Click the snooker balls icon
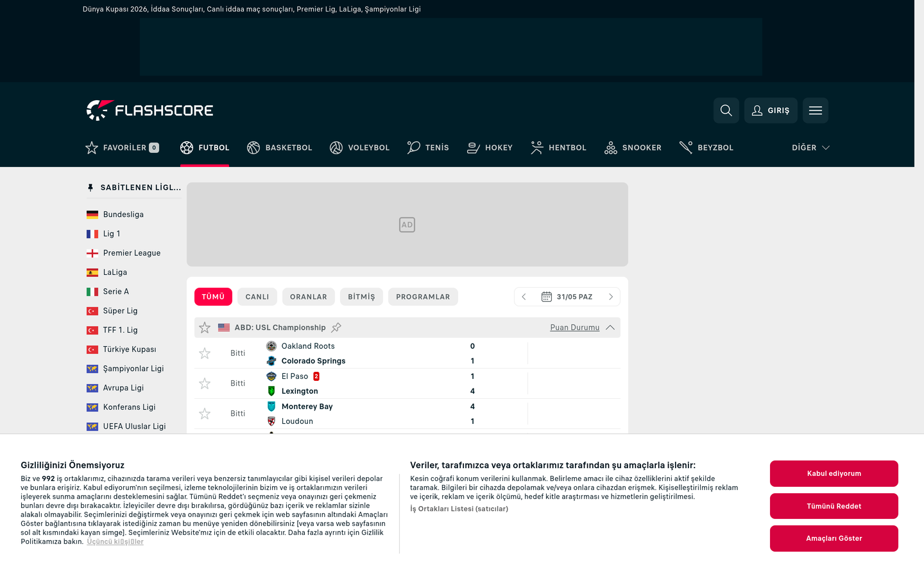The image size is (924, 578). click(611, 148)
